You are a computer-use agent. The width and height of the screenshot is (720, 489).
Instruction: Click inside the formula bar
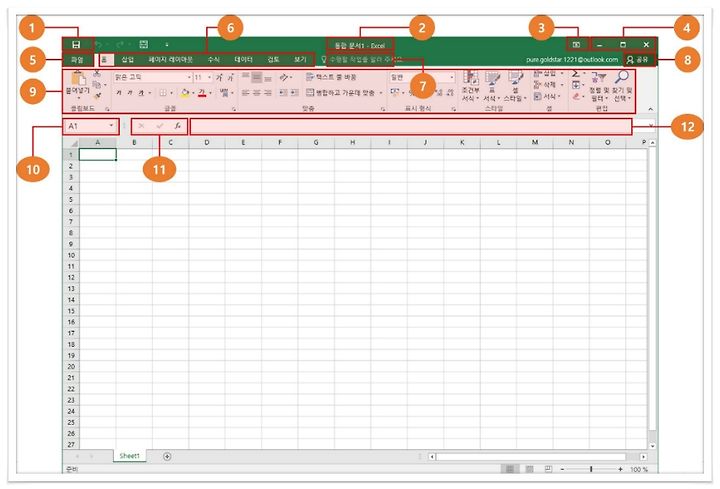pyautogui.click(x=411, y=126)
